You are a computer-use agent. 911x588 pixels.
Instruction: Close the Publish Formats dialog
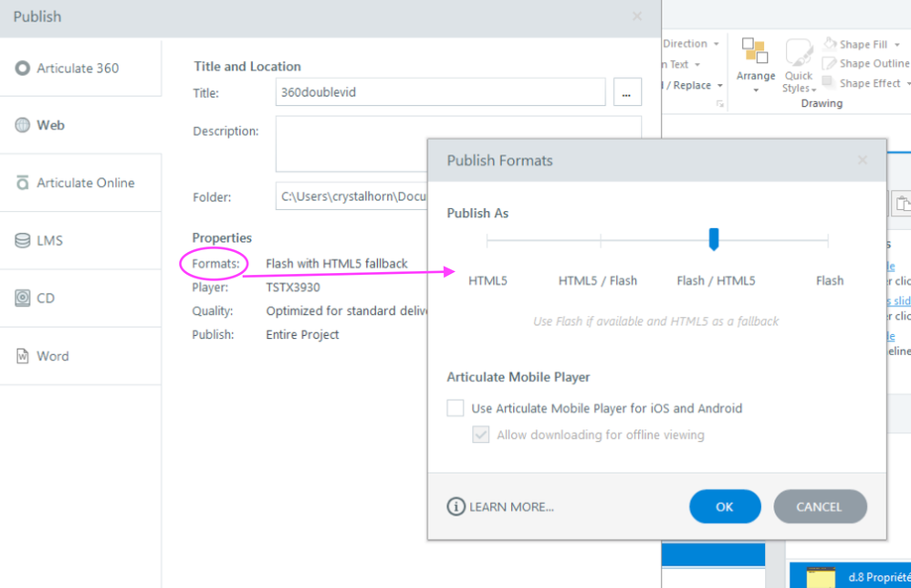[862, 161]
